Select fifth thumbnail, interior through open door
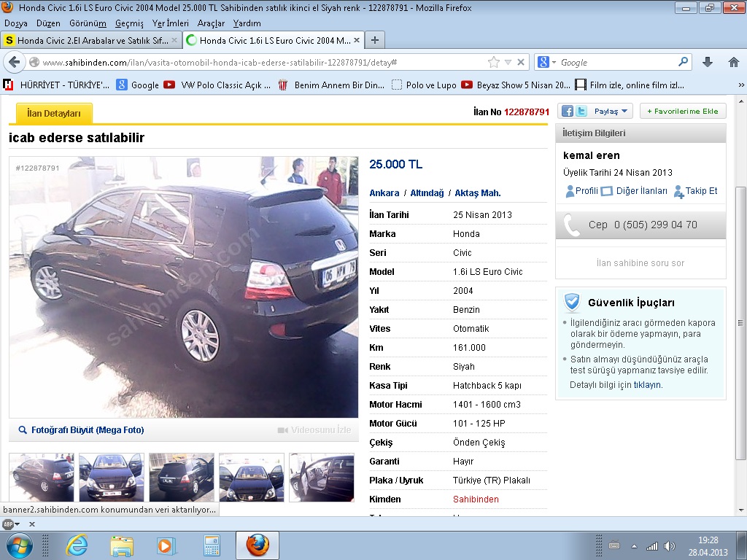The height and width of the screenshot is (560, 747). [322, 477]
